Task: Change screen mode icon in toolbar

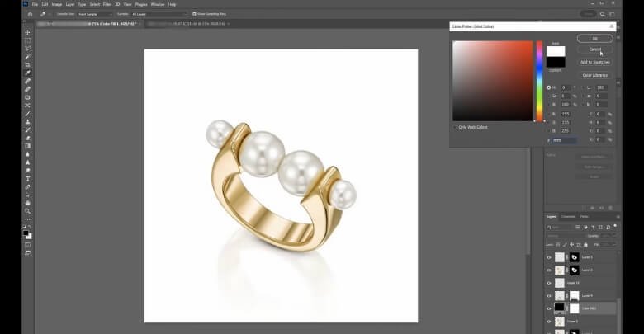Action: click(x=27, y=253)
